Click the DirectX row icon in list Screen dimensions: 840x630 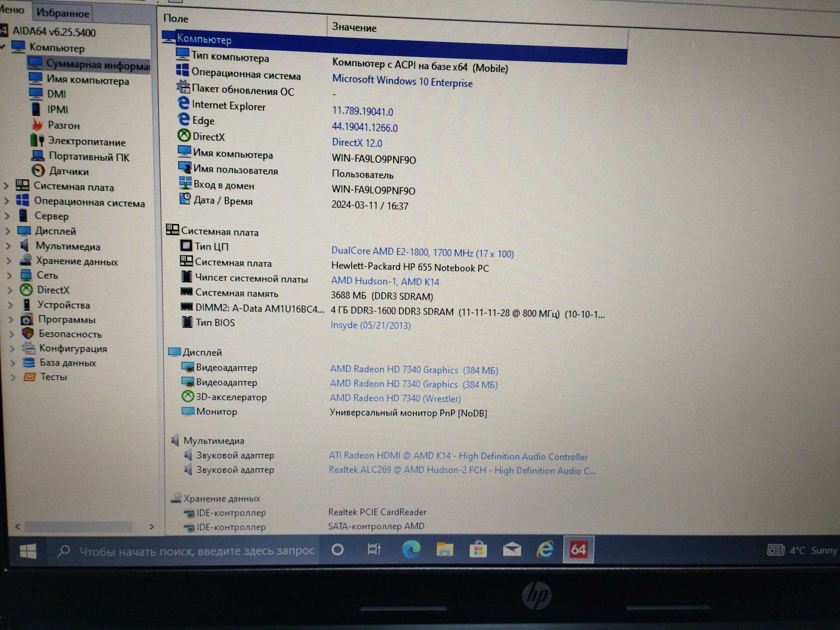(184, 136)
